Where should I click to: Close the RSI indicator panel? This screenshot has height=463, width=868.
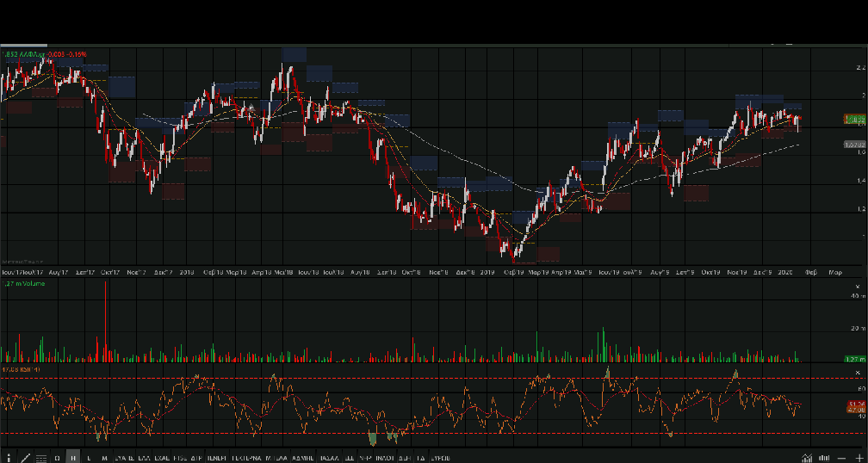pos(858,370)
